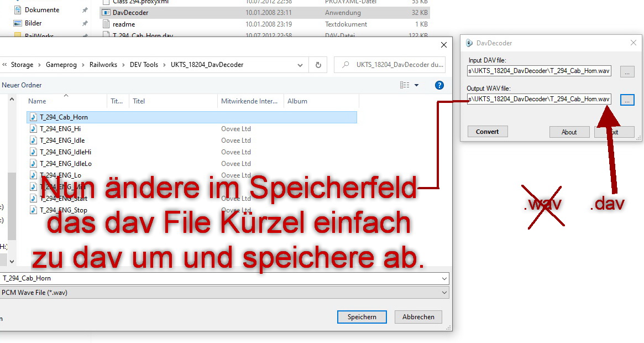Screen dimensions: 644x343
Task: Click UKTS_18204_DavDecoder in breadcrumb path
Action: 207,65
